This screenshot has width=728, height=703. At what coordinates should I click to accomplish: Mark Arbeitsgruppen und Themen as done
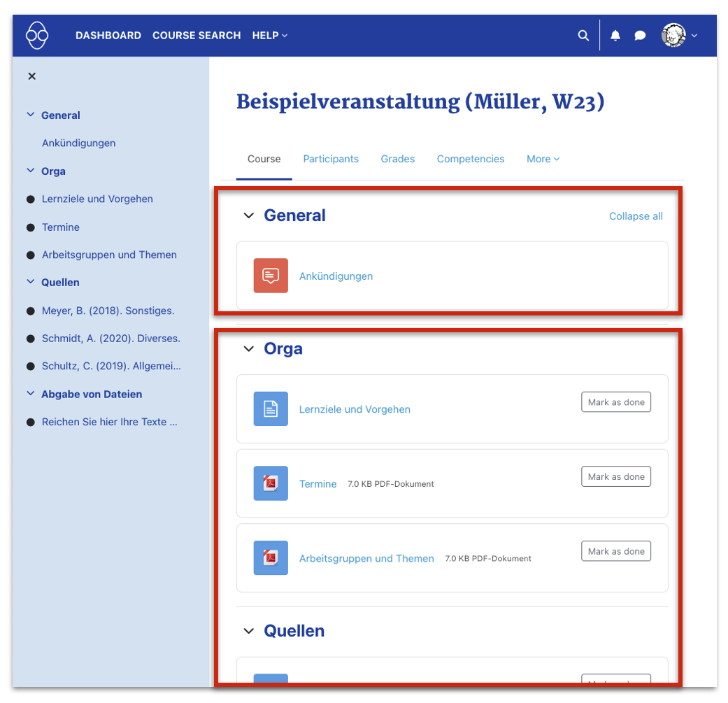tap(615, 551)
